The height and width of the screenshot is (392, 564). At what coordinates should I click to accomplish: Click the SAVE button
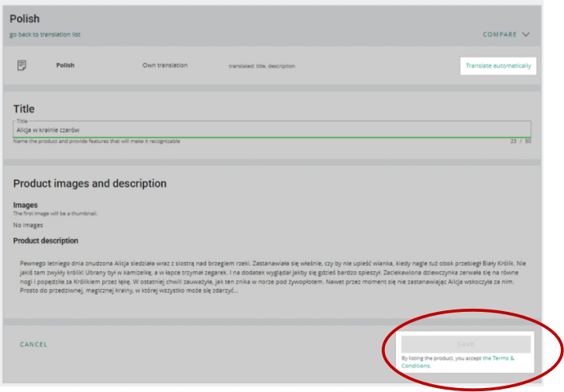point(466,344)
